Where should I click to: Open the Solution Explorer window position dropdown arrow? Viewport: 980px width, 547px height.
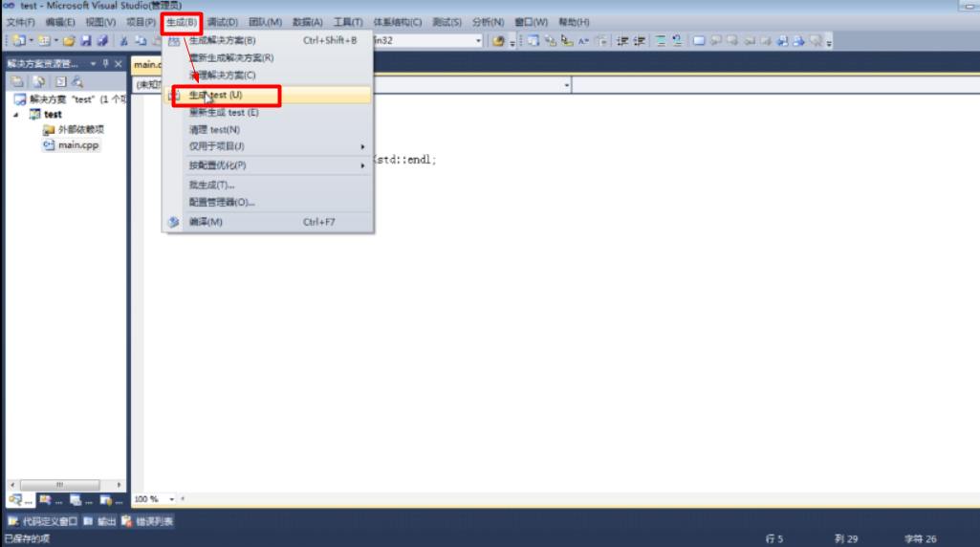(93, 64)
